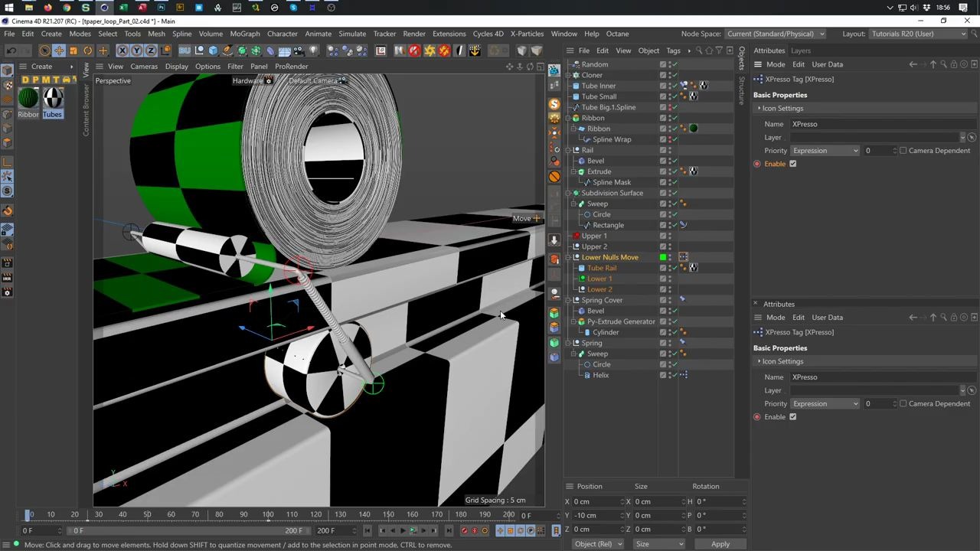
Task: Click the Tubes material thumbnail
Action: [52, 96]
